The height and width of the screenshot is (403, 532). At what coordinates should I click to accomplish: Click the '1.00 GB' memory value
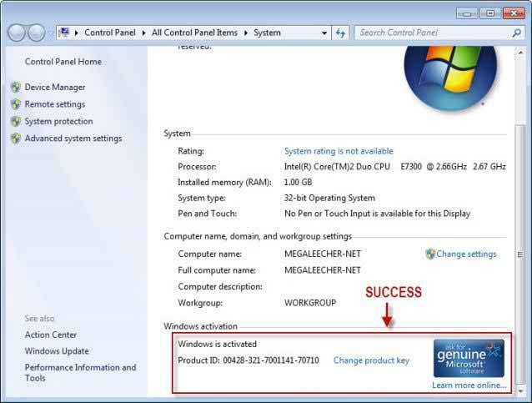[298, 183]
